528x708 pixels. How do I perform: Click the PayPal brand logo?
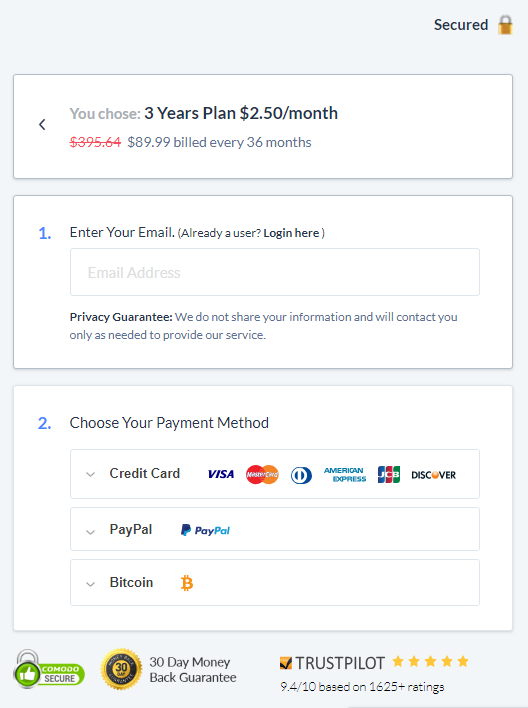click(206, 530)
